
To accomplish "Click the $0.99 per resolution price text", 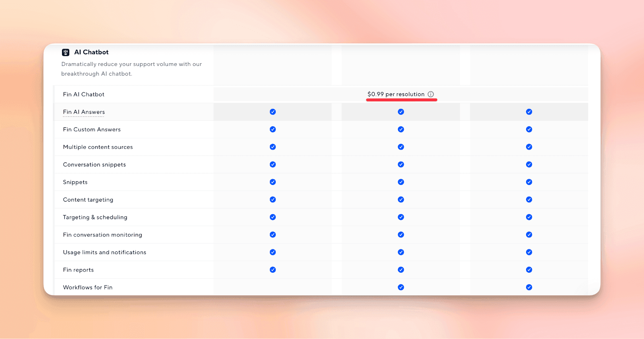I will 396,94.
